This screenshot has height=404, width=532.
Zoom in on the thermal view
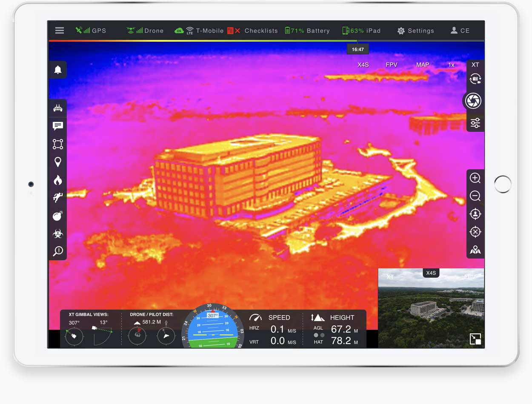coord(475,178)
